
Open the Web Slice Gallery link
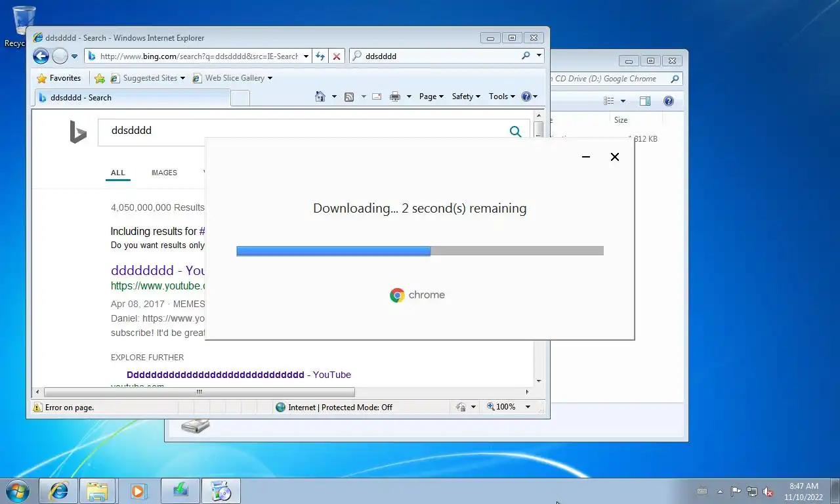click(232, 78)
